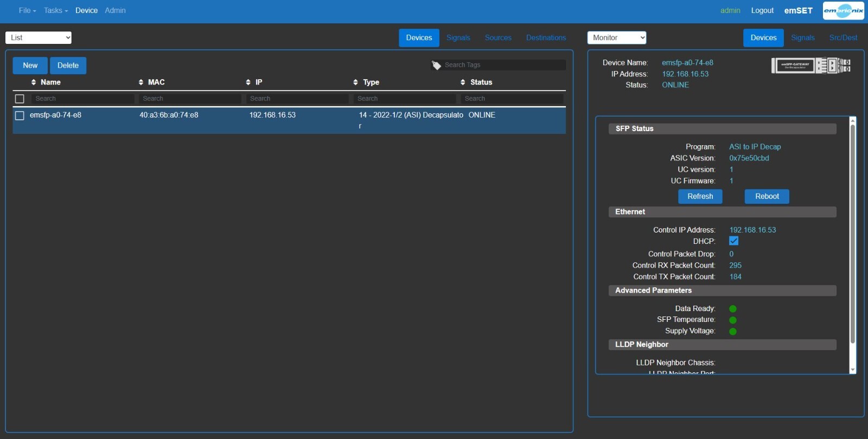
Task: Sort table by MAC column arrows
Action: point(141,82)
